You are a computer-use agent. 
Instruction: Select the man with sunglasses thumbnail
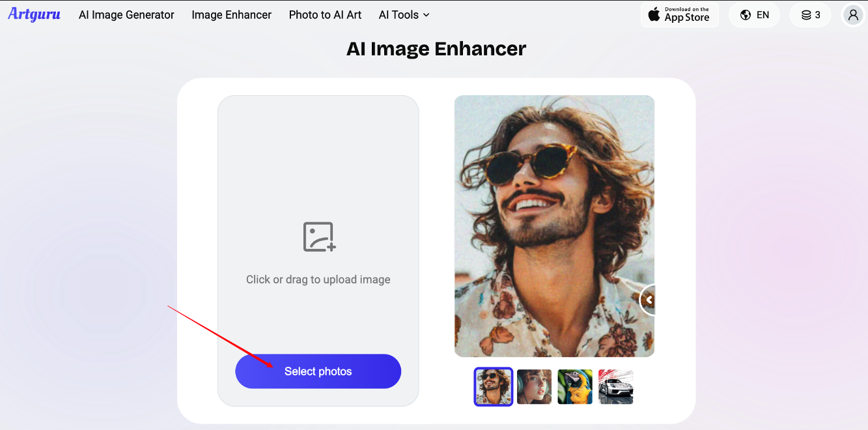[494, 386]
